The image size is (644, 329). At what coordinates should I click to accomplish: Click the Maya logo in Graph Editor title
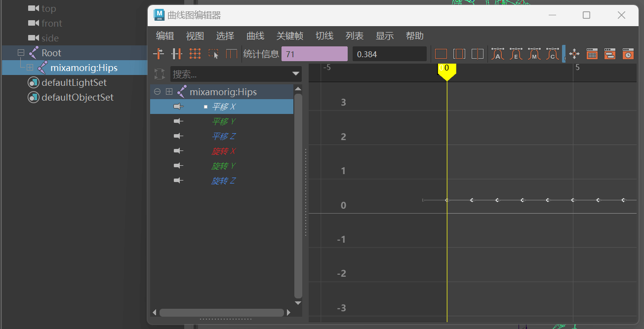[x=159, y=15]
